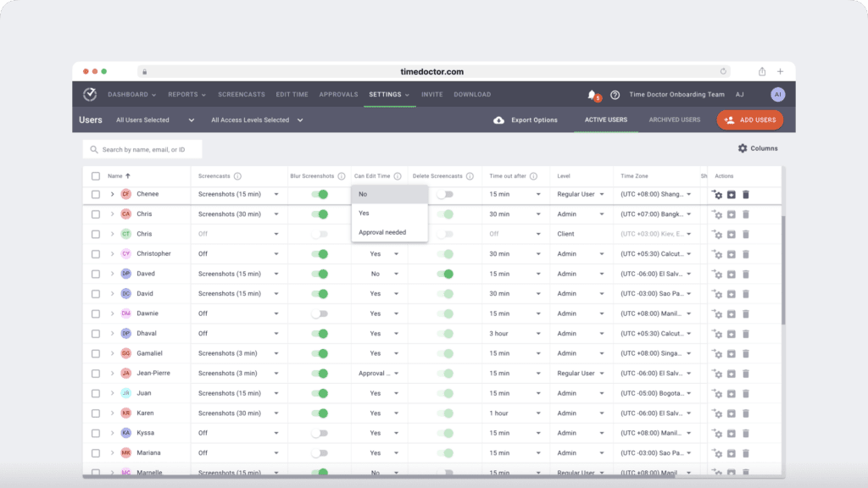Open the Approvals menu
Image resolution: width=868 pixels, height=488 pixels.
click(338, 94)
